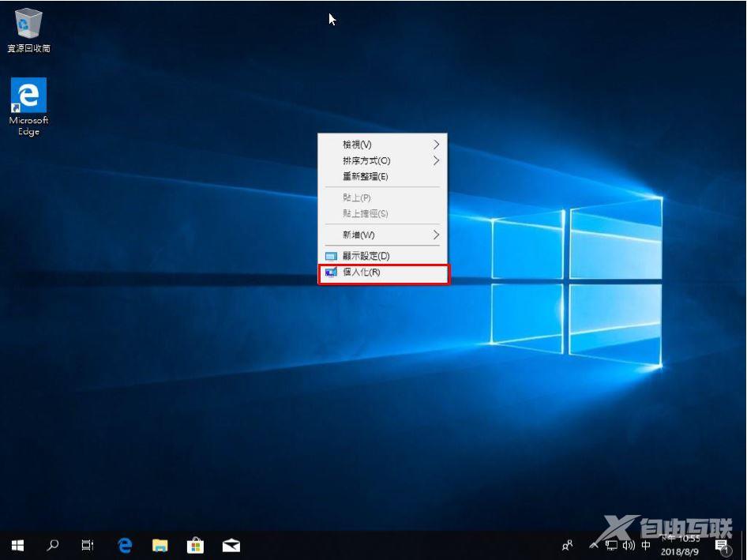Open the Recycle Bin desktop icon
This screenshot has height=560, width=747.
pos(28,29)
